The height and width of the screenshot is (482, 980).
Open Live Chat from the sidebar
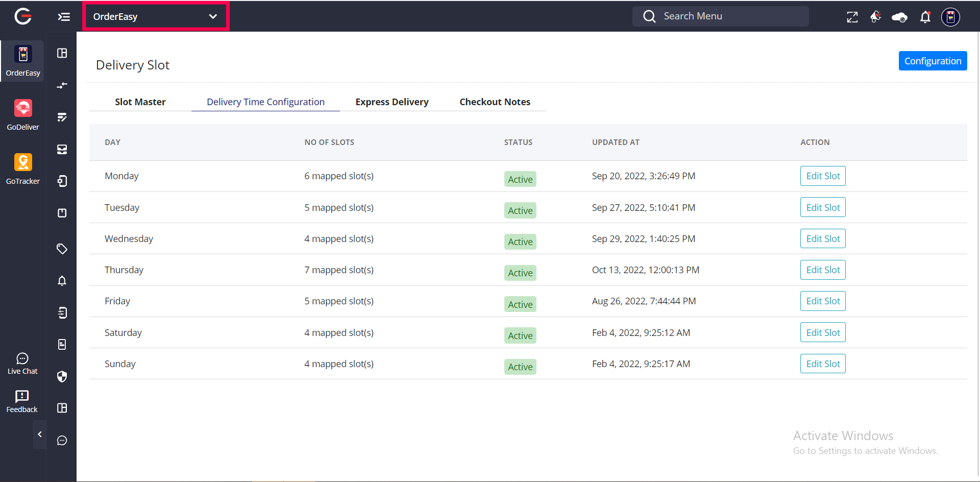(x=22, y=364)
